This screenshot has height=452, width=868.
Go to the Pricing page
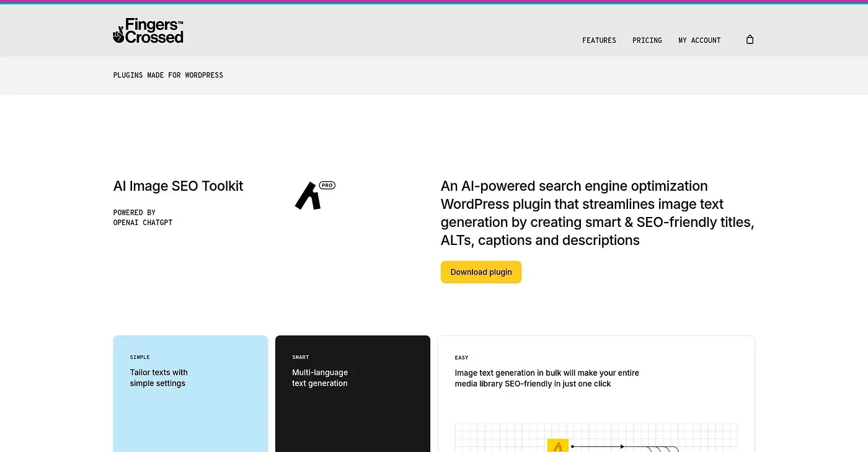(647, 40)
